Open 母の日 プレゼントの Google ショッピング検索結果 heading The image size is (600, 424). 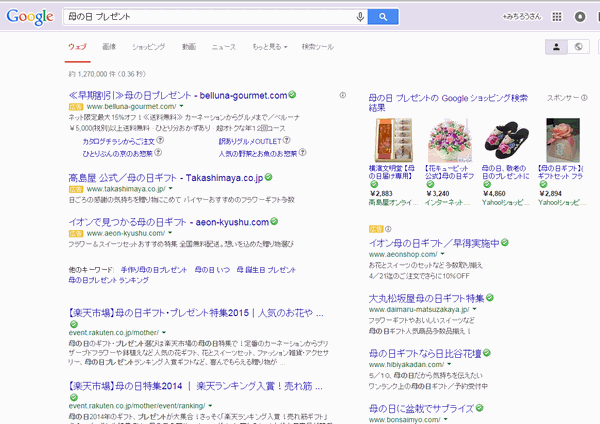pos(448,103)
